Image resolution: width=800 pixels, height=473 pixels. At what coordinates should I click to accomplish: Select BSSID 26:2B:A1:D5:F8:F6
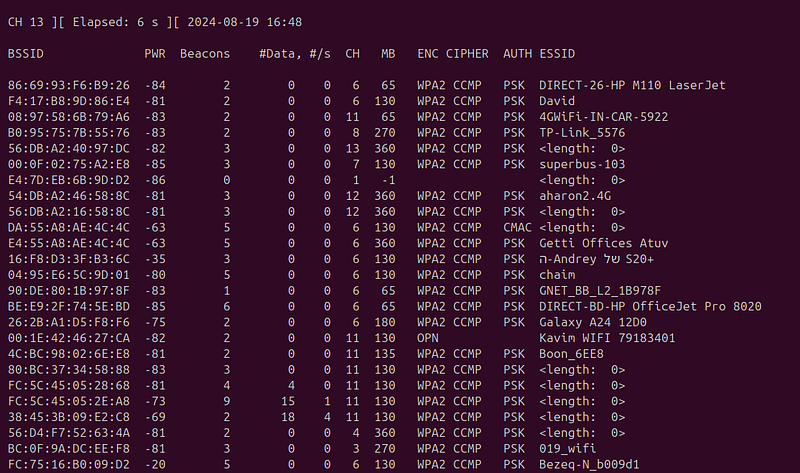click(68, 323)
